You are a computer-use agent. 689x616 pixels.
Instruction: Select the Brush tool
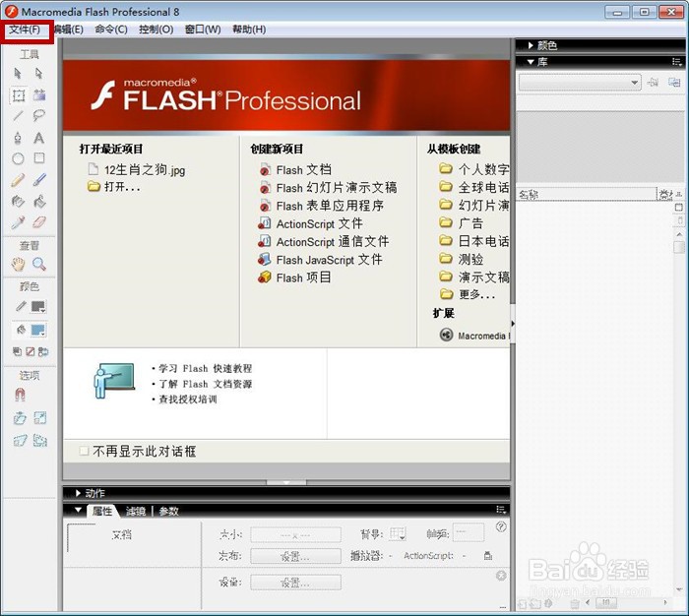coord(39,180)
